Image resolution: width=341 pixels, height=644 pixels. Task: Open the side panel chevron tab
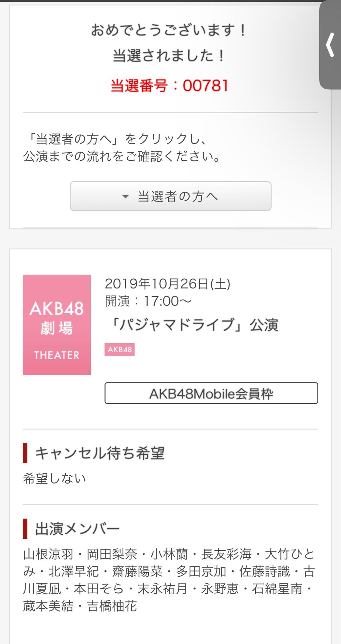[330, 45]
